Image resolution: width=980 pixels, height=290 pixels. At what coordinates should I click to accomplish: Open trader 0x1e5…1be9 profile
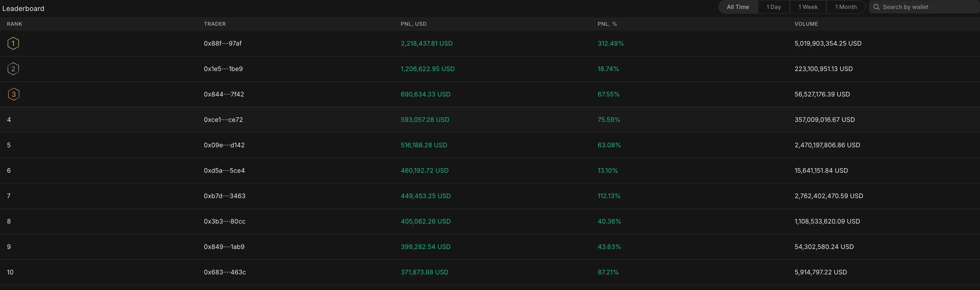coord(223,69)
